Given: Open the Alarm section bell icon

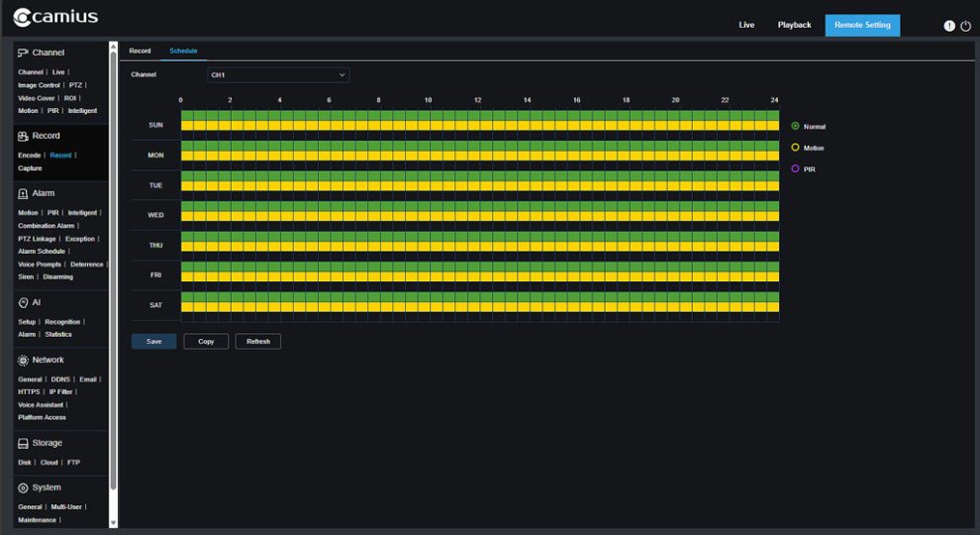Looking at the screenshot, I should 23,193.
